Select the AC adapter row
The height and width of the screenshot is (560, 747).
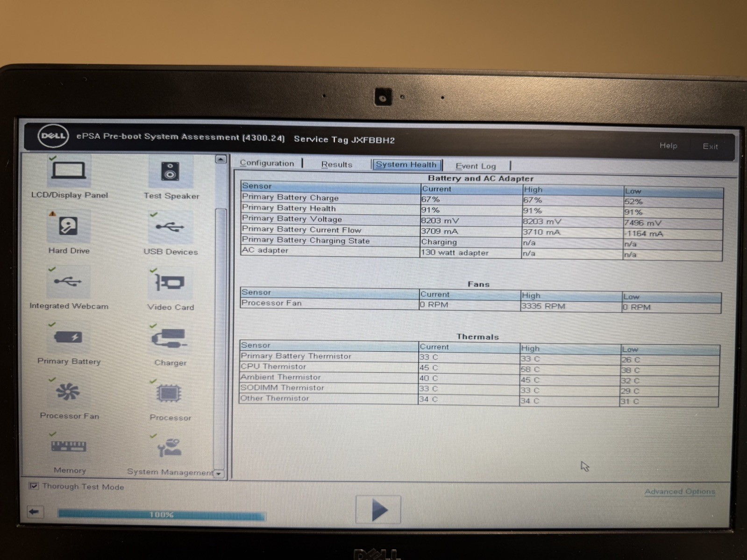[x=482, y=253]
